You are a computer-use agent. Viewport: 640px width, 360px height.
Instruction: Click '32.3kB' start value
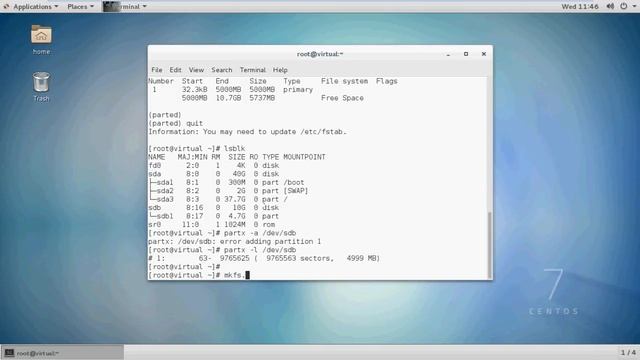(x=194, y=89)
